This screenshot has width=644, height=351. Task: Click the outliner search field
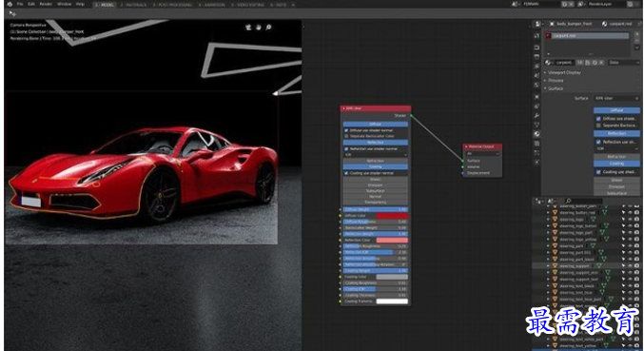coord(584,201)
